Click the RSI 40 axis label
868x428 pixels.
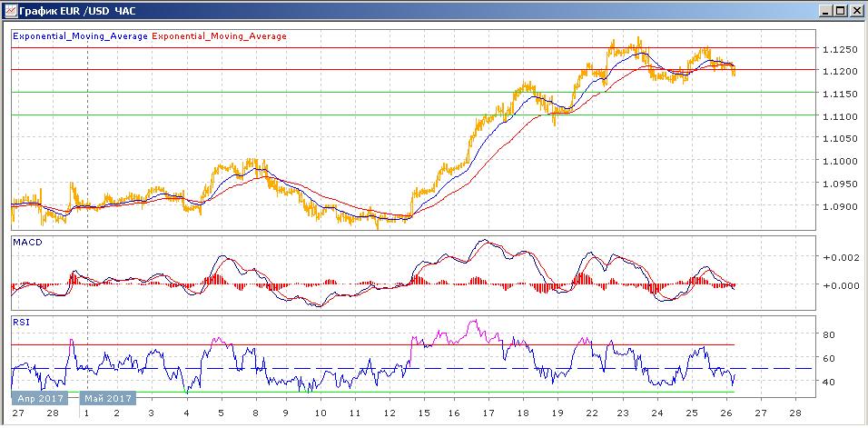pos(831,381)
